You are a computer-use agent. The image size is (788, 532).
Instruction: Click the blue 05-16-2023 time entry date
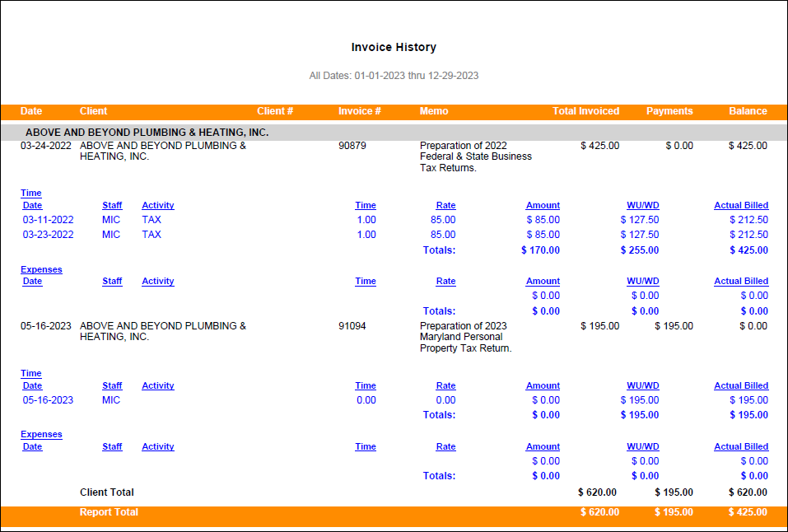point(48,400)
